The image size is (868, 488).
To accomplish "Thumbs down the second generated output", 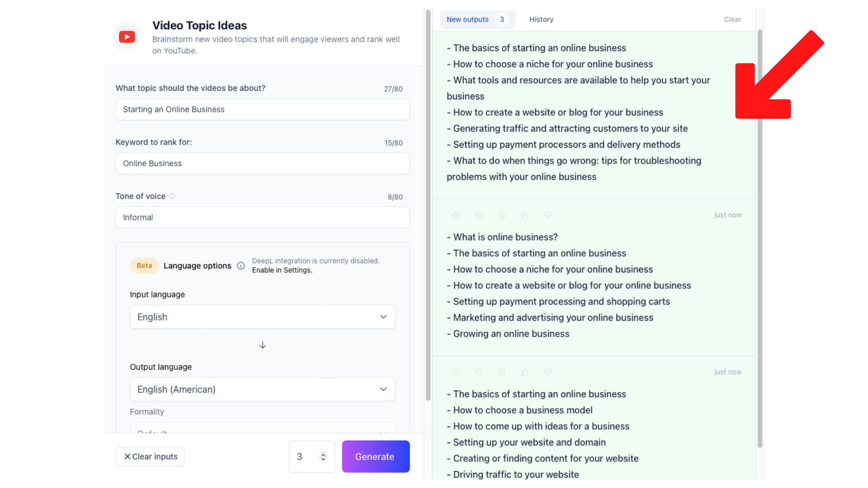I will pyautogui.click(x=548, y=215).
